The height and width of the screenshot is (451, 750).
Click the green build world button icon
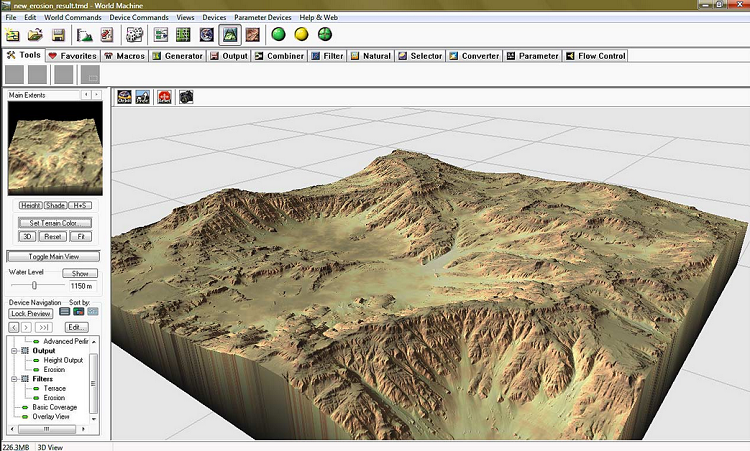pos(278,34)
